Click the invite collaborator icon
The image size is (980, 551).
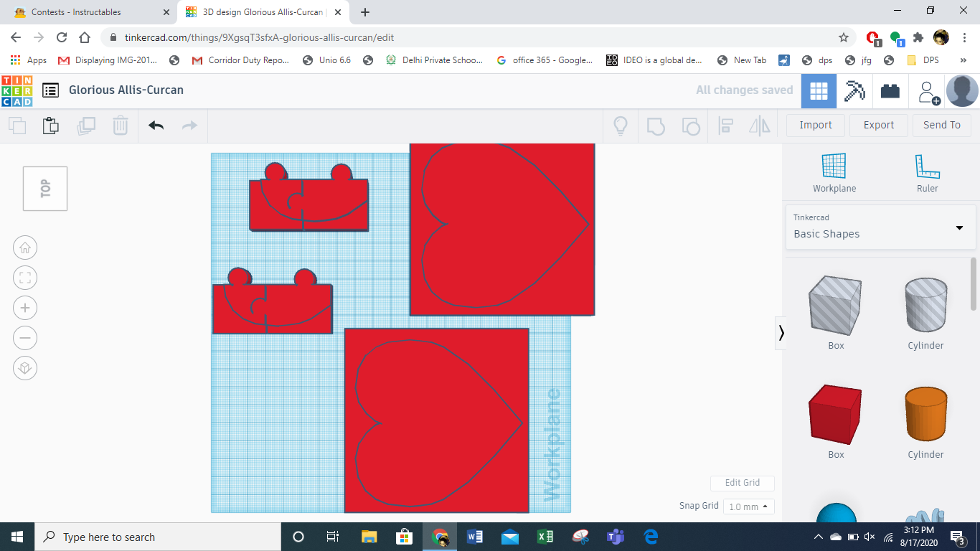click(929, 92)
